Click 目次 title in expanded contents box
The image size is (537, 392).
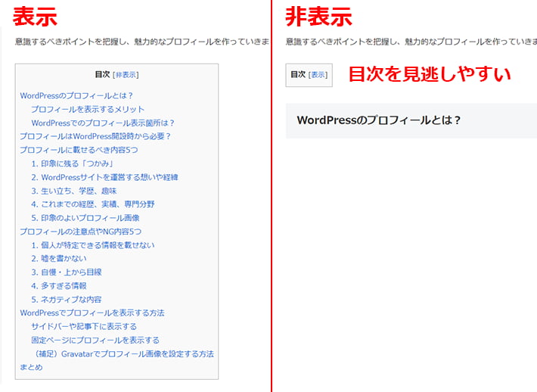coord(102,74)
